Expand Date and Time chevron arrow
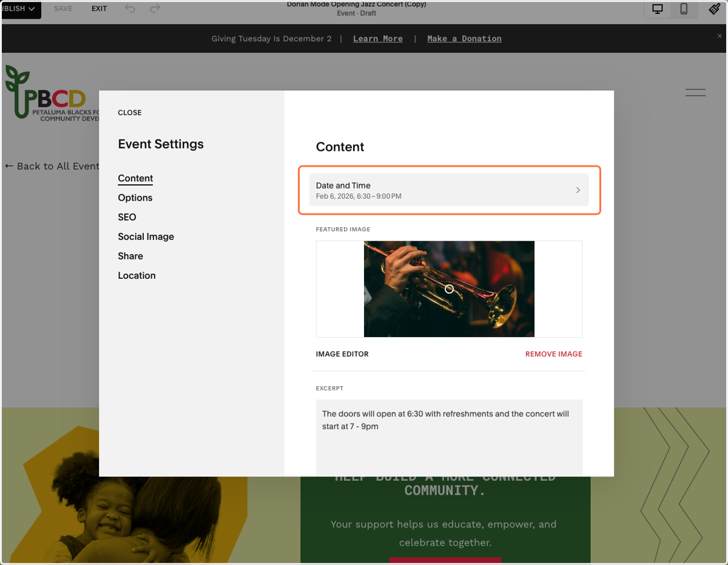The height and width of the screenshot is (565, 728). click(x=578, y=190)
